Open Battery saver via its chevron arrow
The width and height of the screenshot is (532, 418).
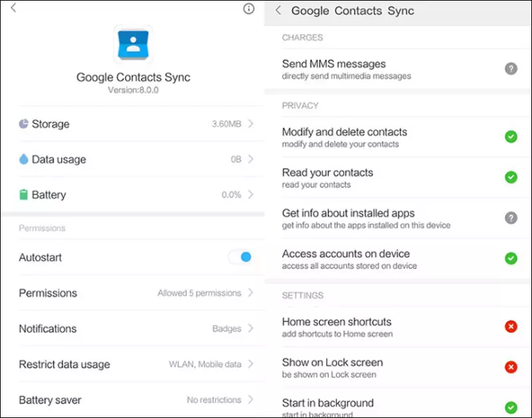coord(251,399)
